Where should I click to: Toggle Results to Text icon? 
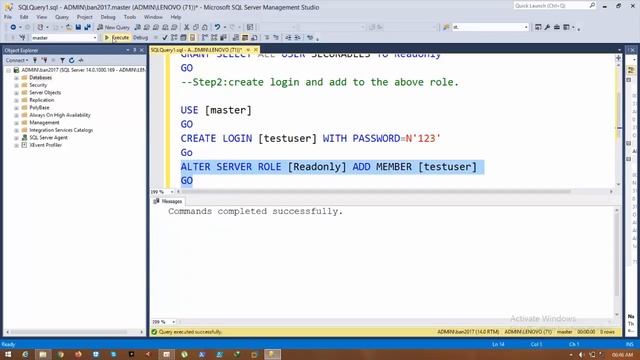coord(236,38)
